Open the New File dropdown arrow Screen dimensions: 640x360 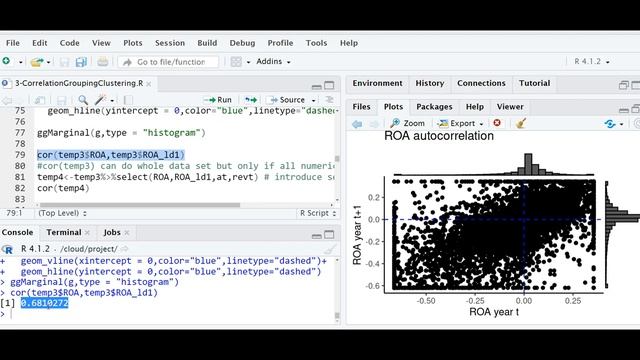20,62
